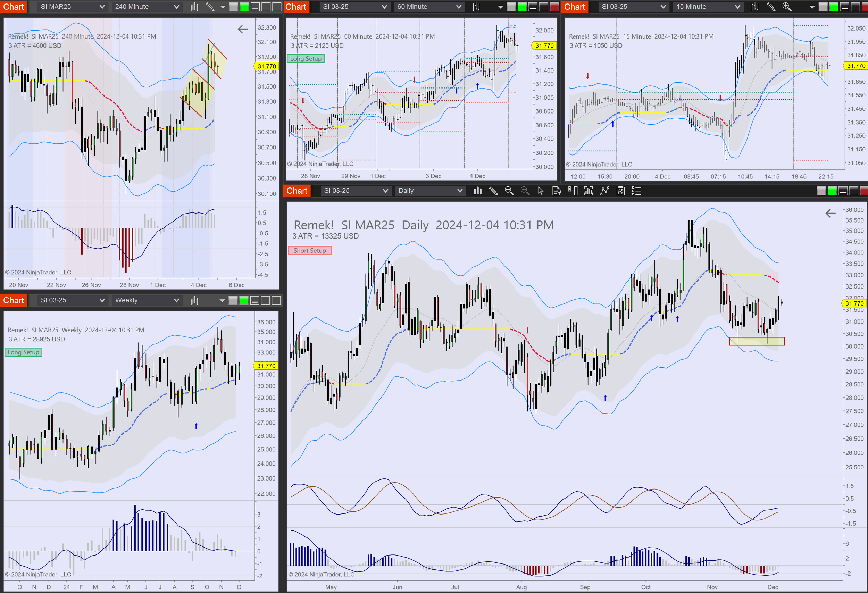
Task: Click zoom out icon on Daily chart
Action: pos(525,191)
